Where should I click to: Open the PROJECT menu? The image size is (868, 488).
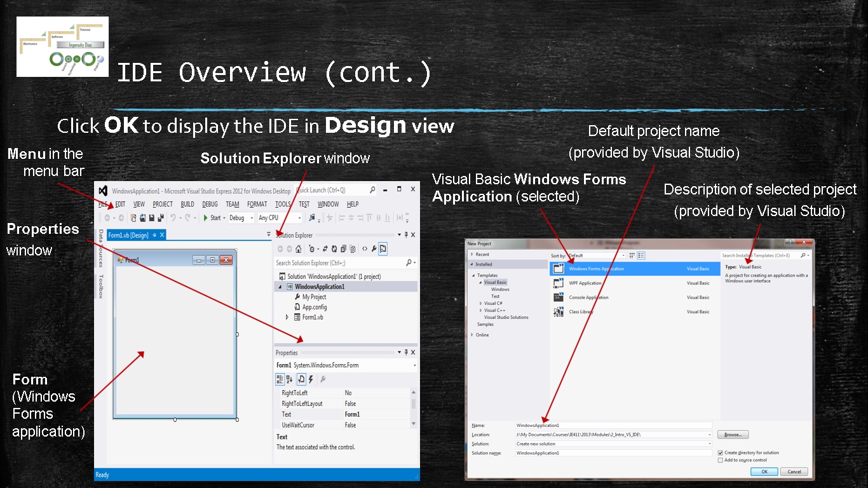pyautogui.click(x=163, y=204)
